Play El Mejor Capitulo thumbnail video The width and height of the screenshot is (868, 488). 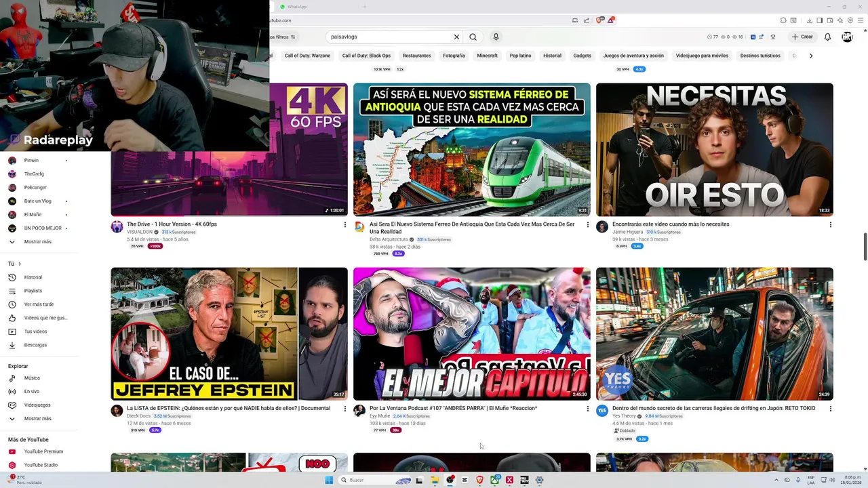point(472,333)
